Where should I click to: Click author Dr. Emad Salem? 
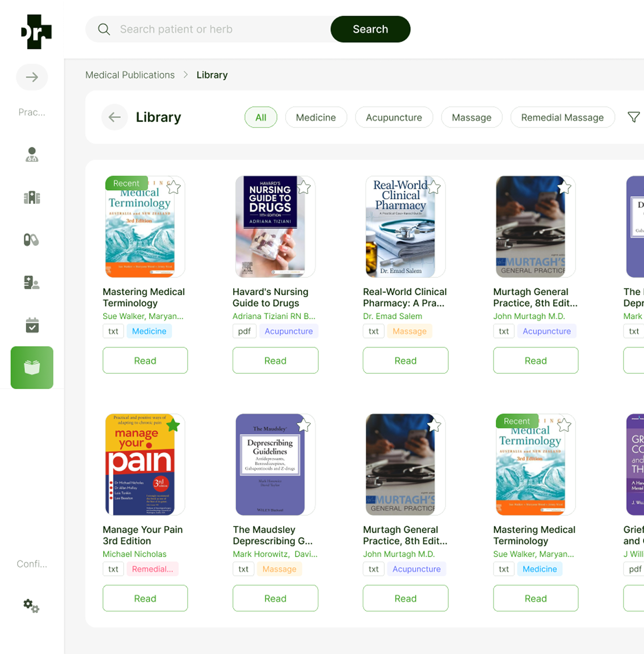pyautogui.click(x=393, y=316)
